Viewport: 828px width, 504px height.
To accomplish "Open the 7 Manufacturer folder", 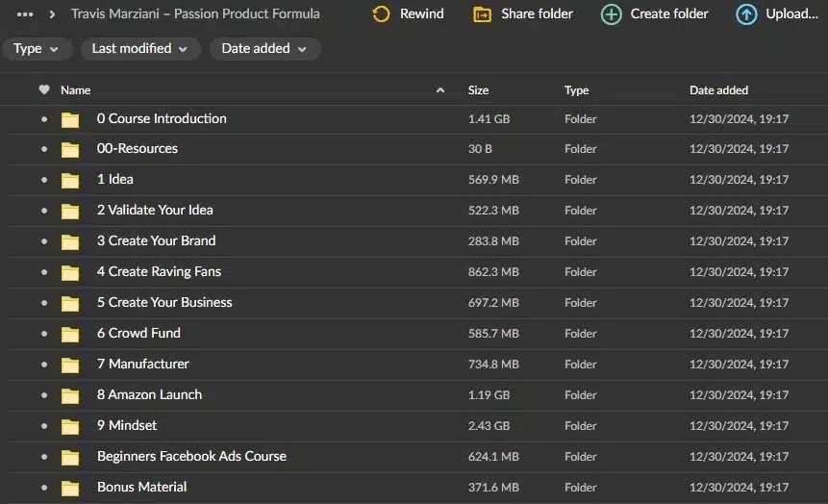I will 142,364.
